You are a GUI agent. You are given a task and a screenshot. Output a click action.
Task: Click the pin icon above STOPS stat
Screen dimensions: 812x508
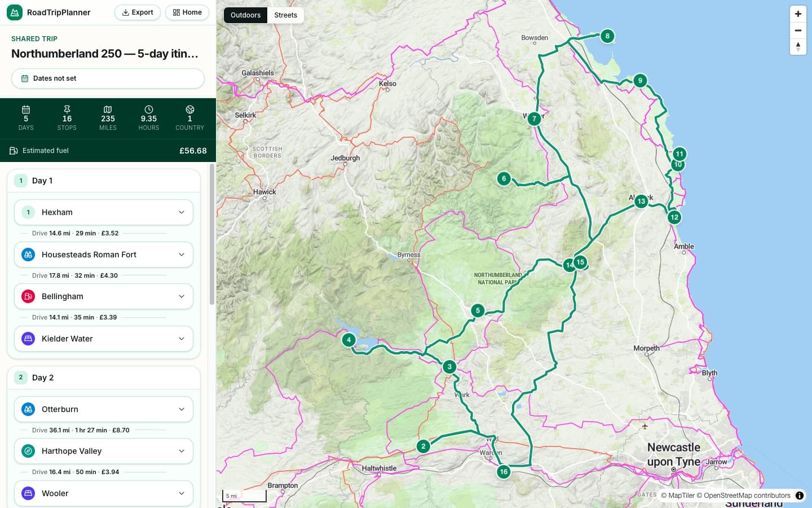click(67, 110)
